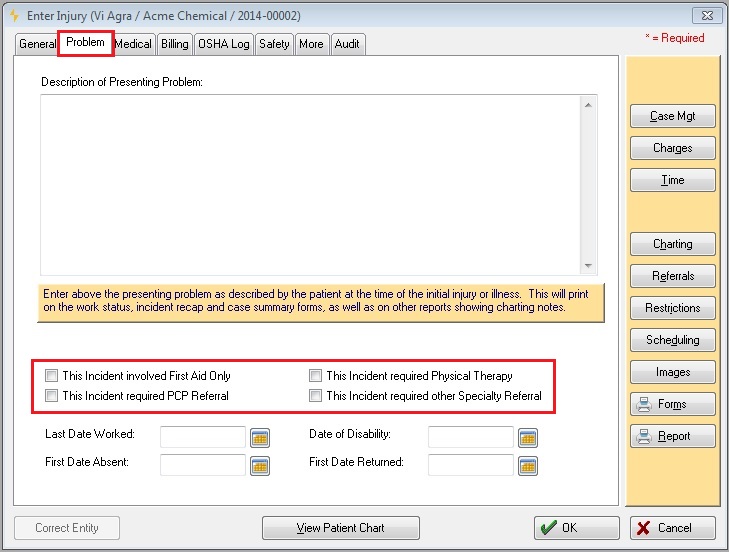
Task: Select the Problem tab
Action: pos(86,43)
